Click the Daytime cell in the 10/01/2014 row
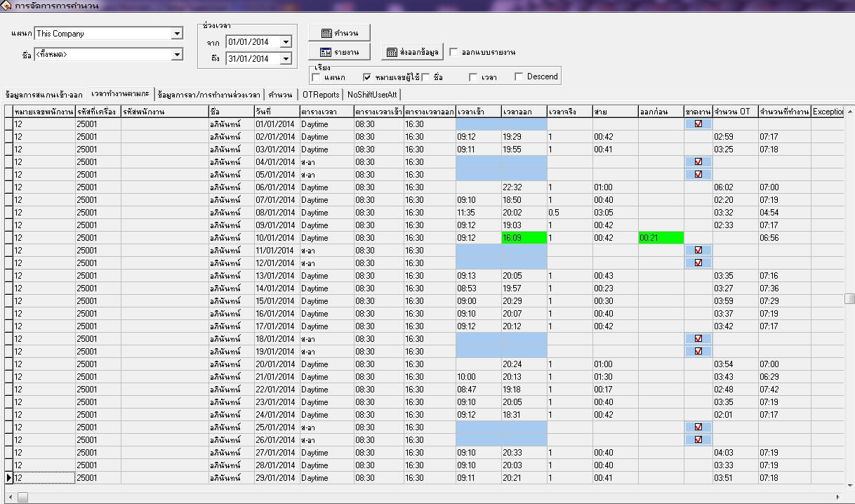Screen dimensions: 855x504 point(327,238)
